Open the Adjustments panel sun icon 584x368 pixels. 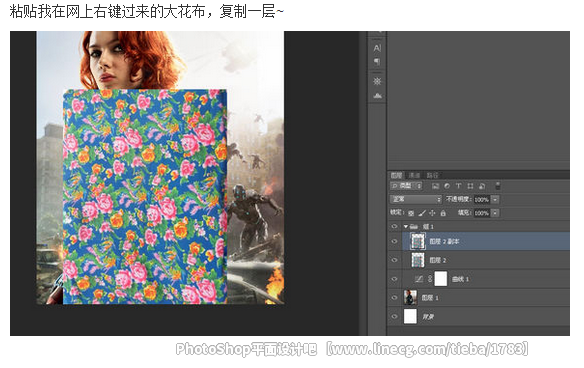click(x=377, y=81)
